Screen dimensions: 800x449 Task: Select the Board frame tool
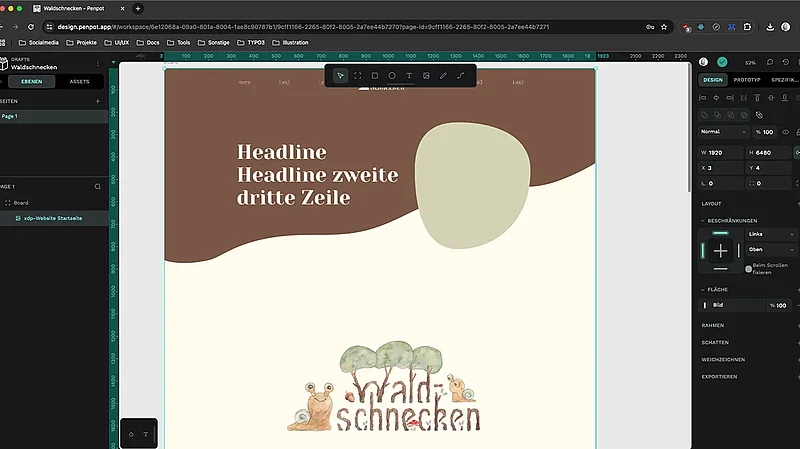tap(358, 76)
